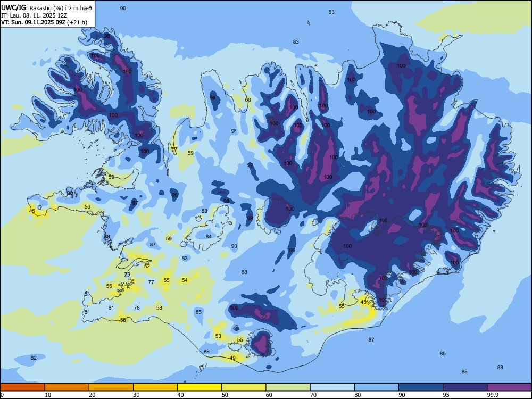532x399 pixels.
Task: Click the 20–30 legend color swatch
Action: [x=111, y=387]
